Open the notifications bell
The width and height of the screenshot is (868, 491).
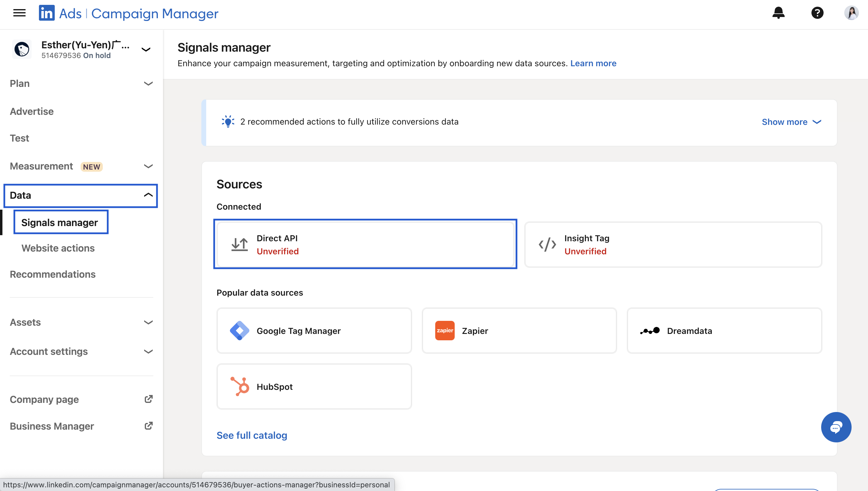click(x=778, y=13)
